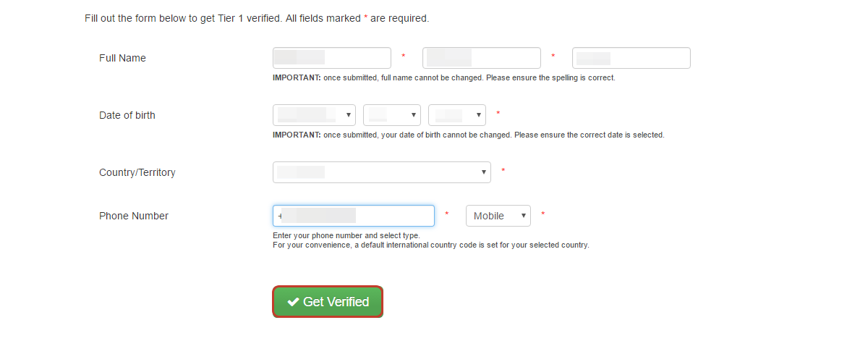This screenshot has width=868, height=341.
Task: Click the full name IMPORTANT notice text
Action: [x=444, y=77]
